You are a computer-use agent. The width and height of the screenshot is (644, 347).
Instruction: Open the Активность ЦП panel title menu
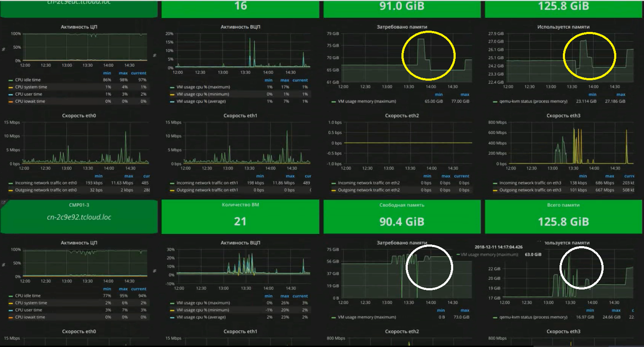click(80, 26)
